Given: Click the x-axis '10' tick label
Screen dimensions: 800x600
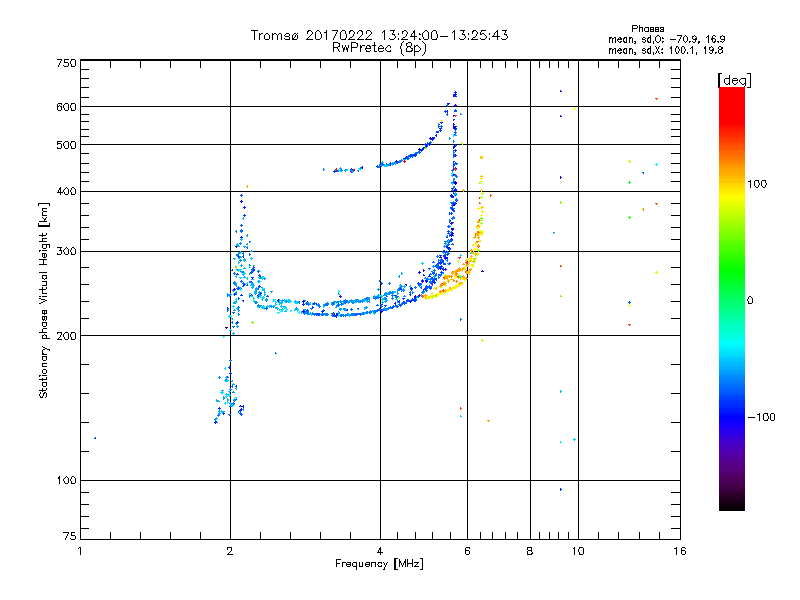Looking at the screenshot, I should (578, 551).
